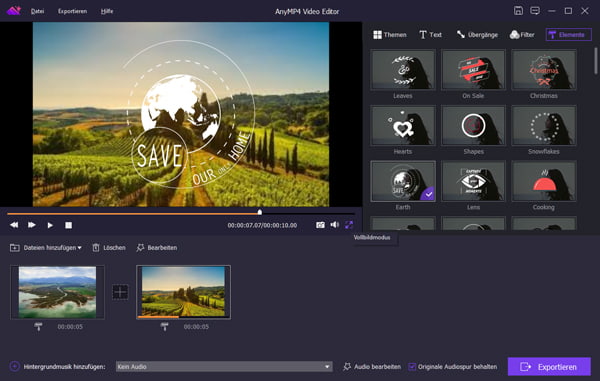Fast-forward playback with the forward button
The height and width of the screenshot is (381, 600).
tap(32, 225)
